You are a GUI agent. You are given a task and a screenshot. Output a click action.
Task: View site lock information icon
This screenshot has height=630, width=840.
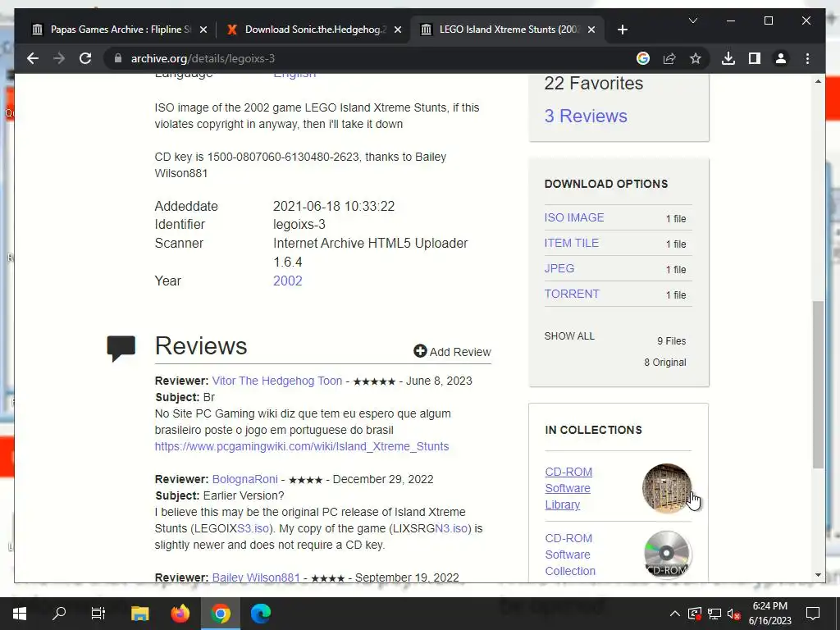coord(118,58)
